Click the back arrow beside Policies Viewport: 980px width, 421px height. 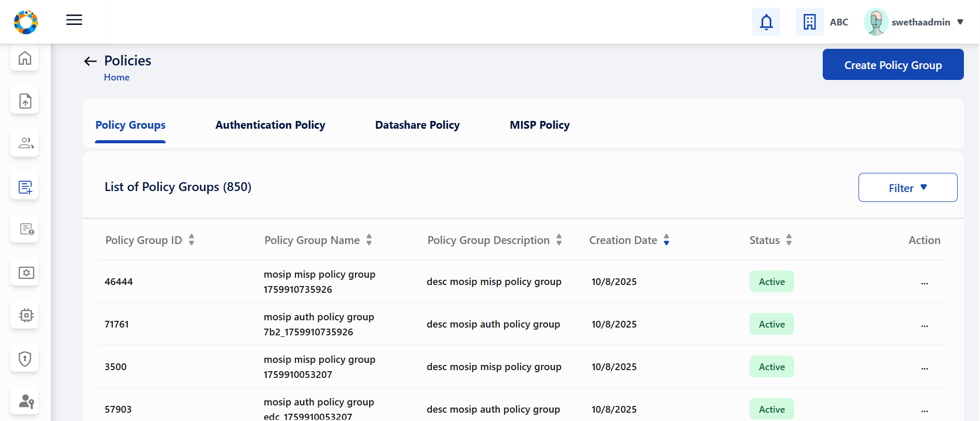90,61
